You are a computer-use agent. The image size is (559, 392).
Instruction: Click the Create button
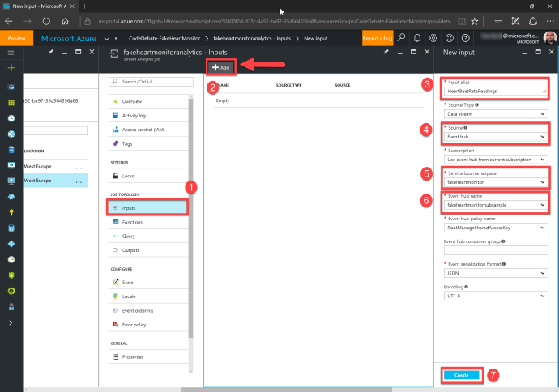pos(461,375)
